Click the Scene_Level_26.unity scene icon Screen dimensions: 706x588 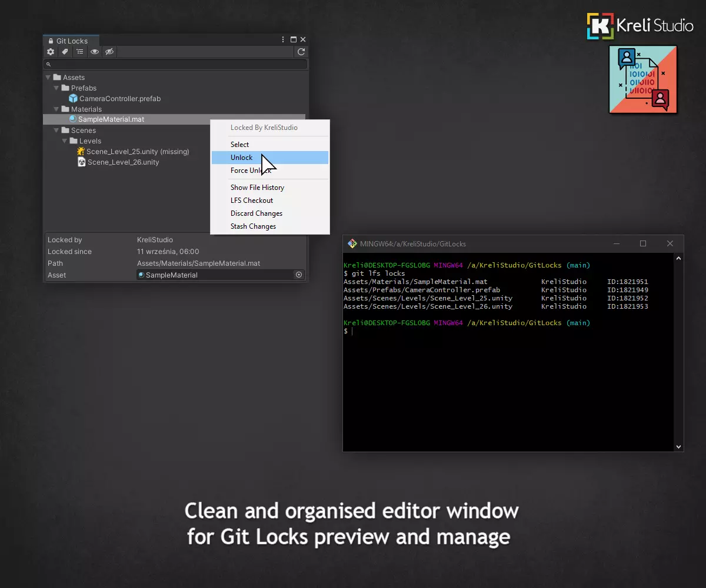[x=82, y=162]
